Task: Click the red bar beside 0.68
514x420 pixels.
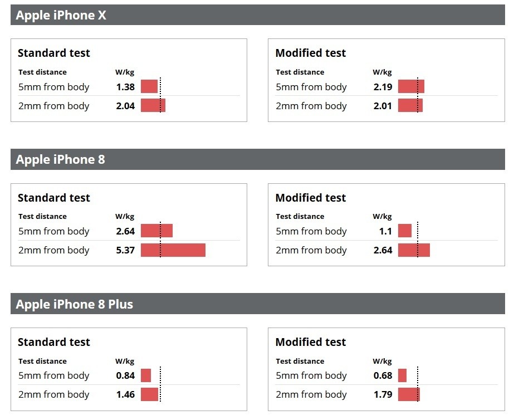Action: pos(402,375)
